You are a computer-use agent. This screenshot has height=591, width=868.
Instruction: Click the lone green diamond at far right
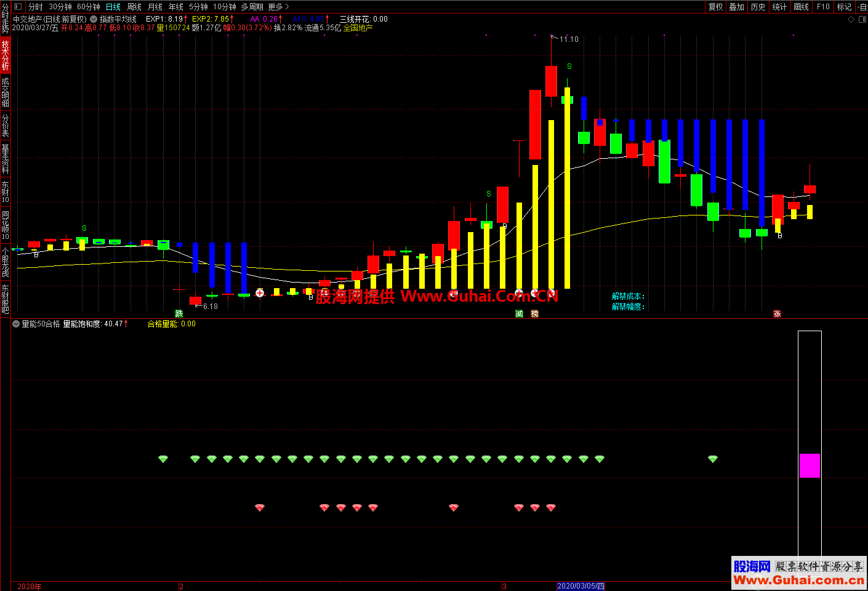pos(713,459)
